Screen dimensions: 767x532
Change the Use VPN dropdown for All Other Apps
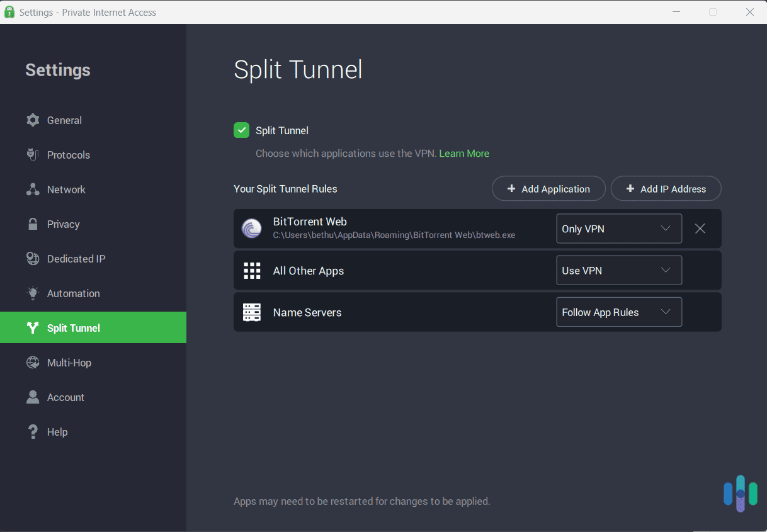(x=618, y=270)
